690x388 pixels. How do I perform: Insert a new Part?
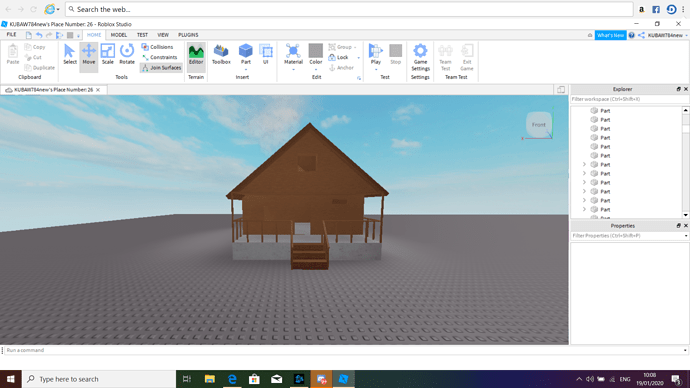[x=246, y=54]
